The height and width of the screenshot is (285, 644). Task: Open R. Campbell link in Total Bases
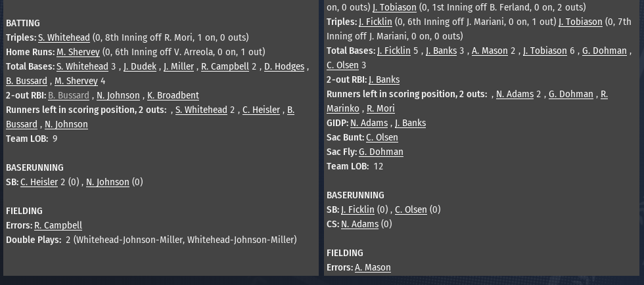point(225,66)
